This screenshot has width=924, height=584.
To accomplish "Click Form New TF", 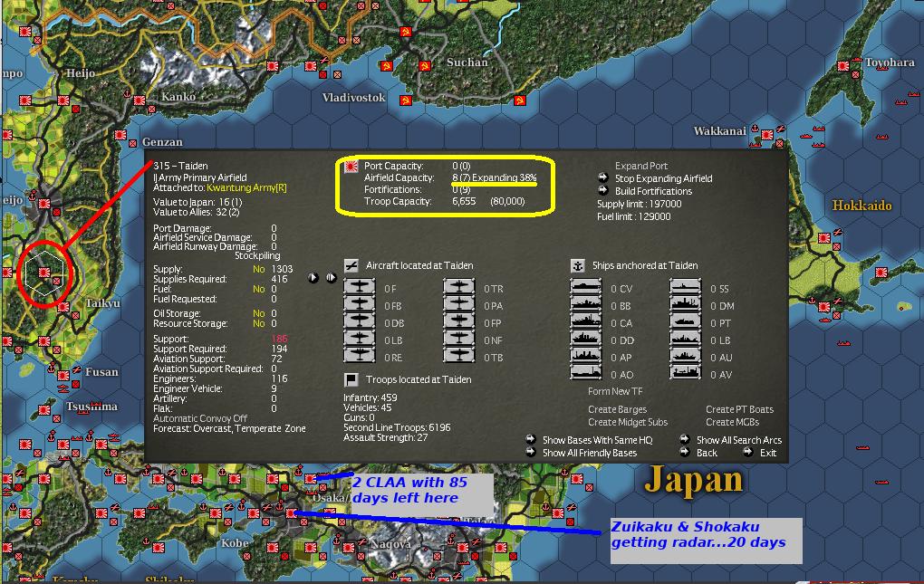I will (x=614, y=391).
